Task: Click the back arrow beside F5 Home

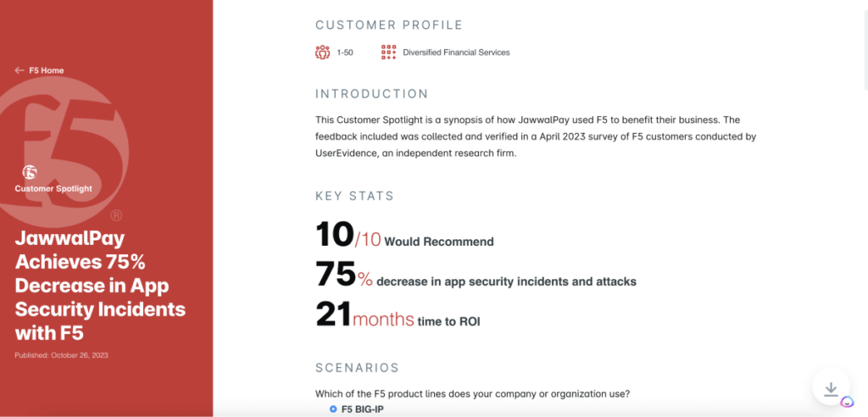Action: (x=19, y=70)
